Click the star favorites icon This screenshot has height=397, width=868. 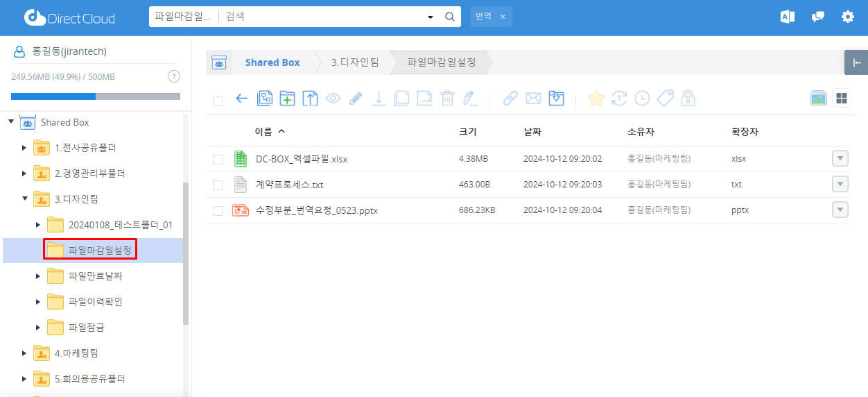coord(596,99)
